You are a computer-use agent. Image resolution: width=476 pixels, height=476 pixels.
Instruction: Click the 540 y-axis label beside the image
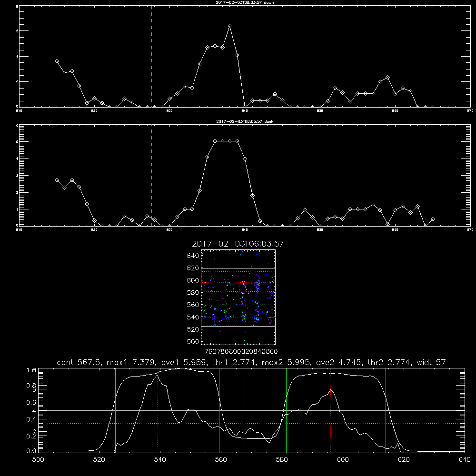coord(193,317)
